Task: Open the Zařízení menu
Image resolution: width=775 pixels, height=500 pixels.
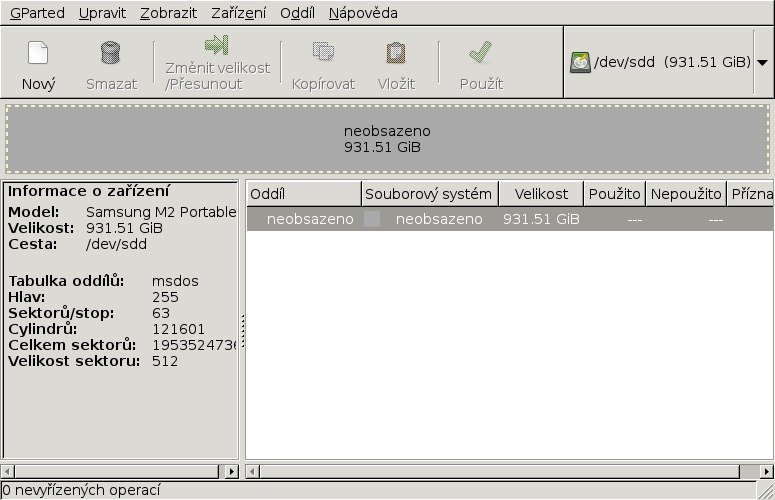Action: tap(238, 13)
